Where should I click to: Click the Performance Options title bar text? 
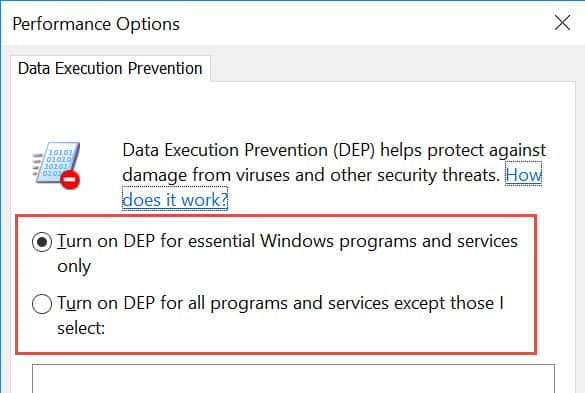96,24
